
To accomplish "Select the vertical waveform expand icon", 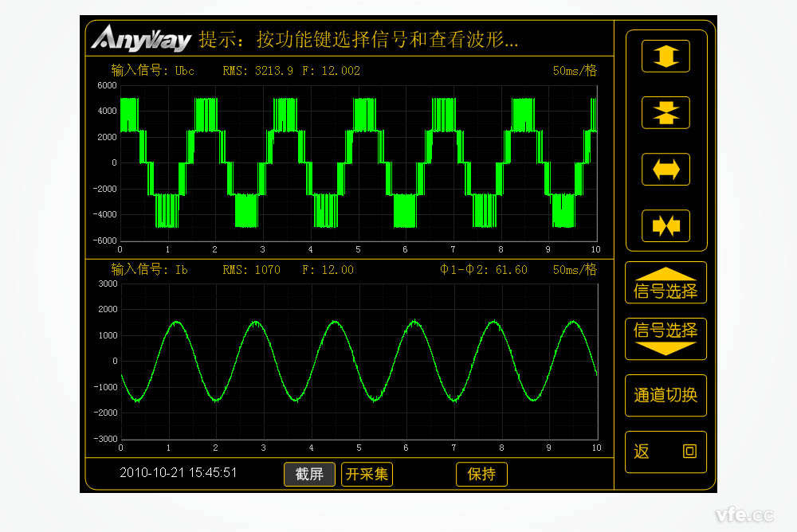I will point(665,56).
